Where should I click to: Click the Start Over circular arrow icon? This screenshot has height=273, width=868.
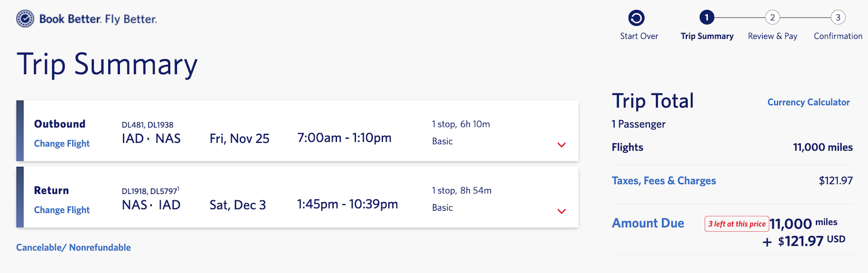click(636, 18)
